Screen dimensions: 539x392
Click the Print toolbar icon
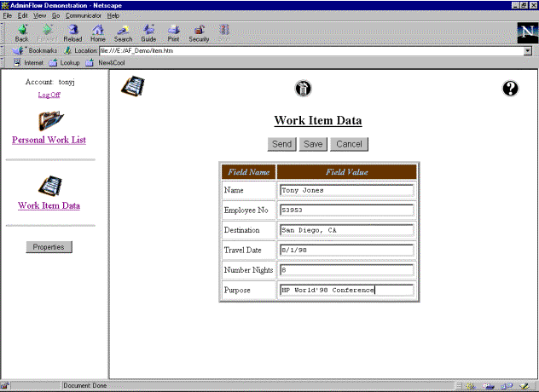point(173,32)
